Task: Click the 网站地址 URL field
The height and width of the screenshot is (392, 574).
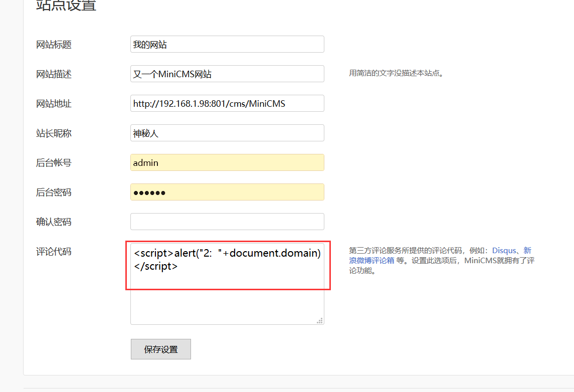Action: click(x=227, y=104)
